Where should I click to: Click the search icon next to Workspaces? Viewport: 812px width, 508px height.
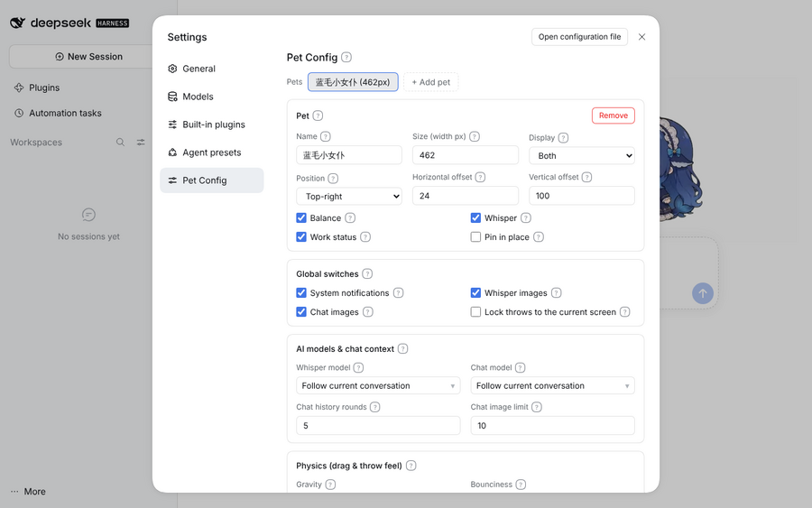pyautogui.click(x=120, y=143)
